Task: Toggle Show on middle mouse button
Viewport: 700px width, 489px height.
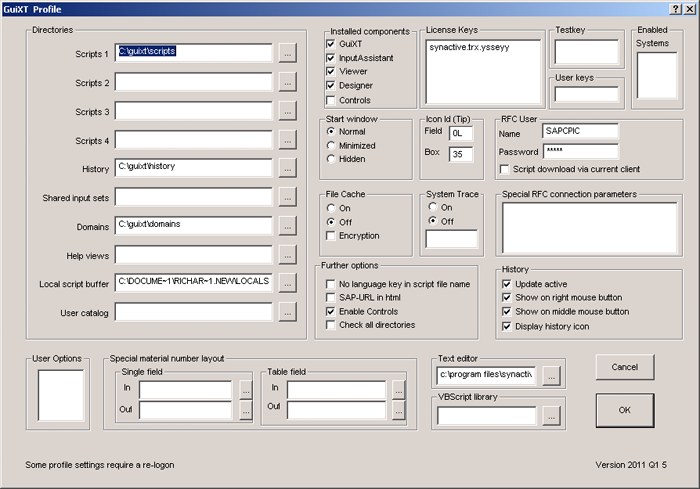Action: coord(507,311)
